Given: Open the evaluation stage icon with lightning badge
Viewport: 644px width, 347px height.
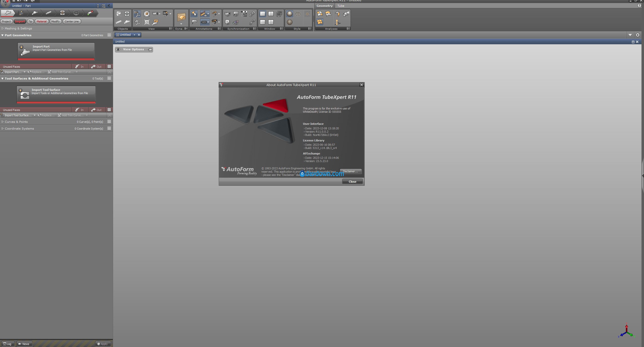Looking at the screenshot, I should [x=90, y=13].
